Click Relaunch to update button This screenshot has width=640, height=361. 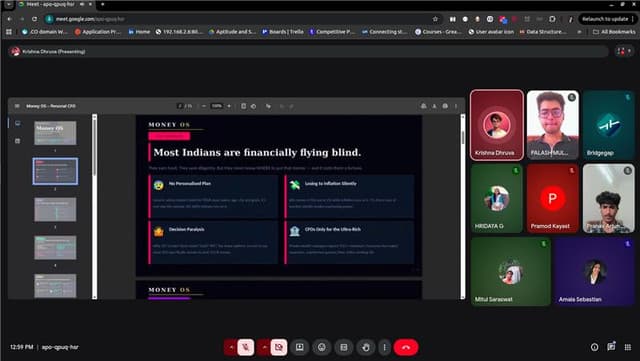[607, 19]
